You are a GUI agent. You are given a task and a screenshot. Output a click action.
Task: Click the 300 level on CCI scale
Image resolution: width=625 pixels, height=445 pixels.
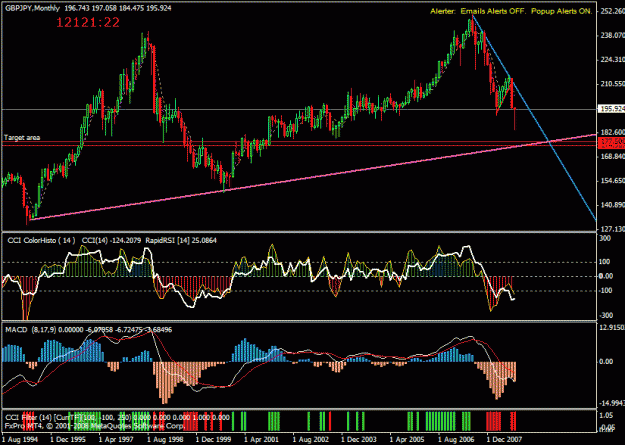point(605,238)
